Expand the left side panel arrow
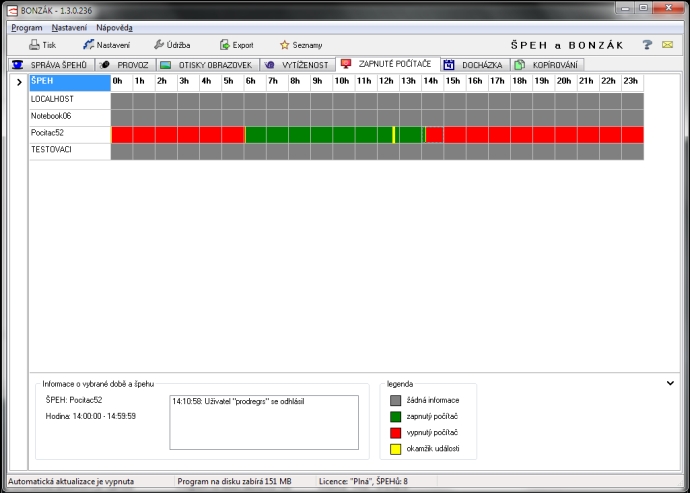Viewport: 690px width, 493px height. coord(18,82)
